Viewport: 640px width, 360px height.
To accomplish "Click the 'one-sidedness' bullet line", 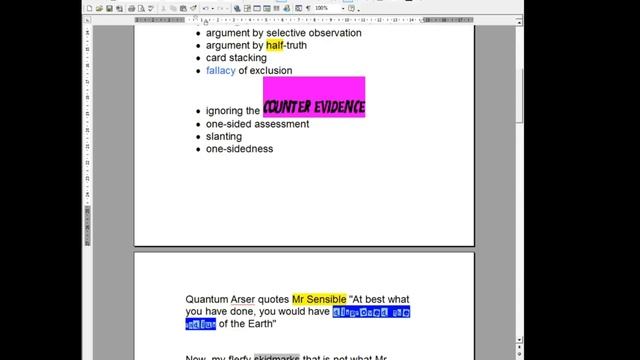I will coord(239,149).
